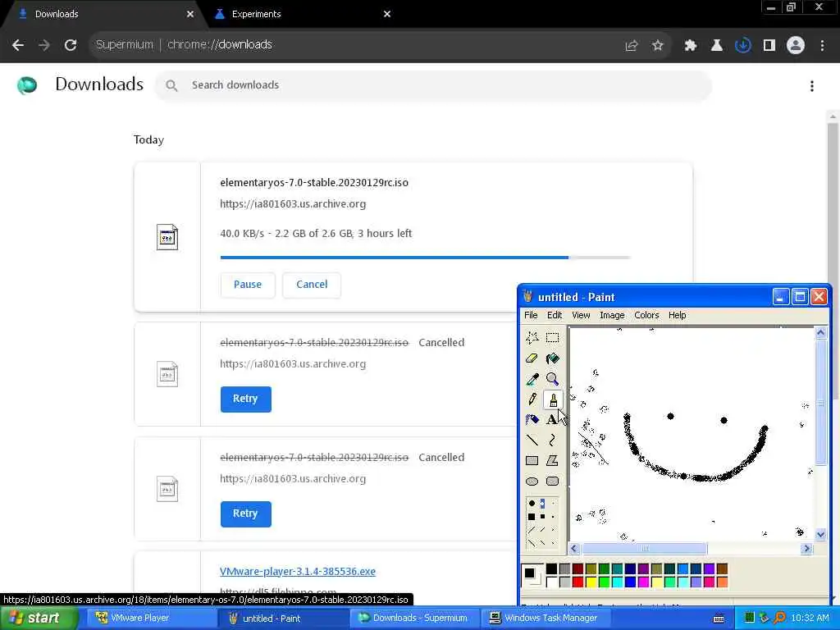Screen dimensions: 840x630
Task: Click the Downloads - Supermium taskbar button
Action: pyautogui.click(x=413, y=619)
